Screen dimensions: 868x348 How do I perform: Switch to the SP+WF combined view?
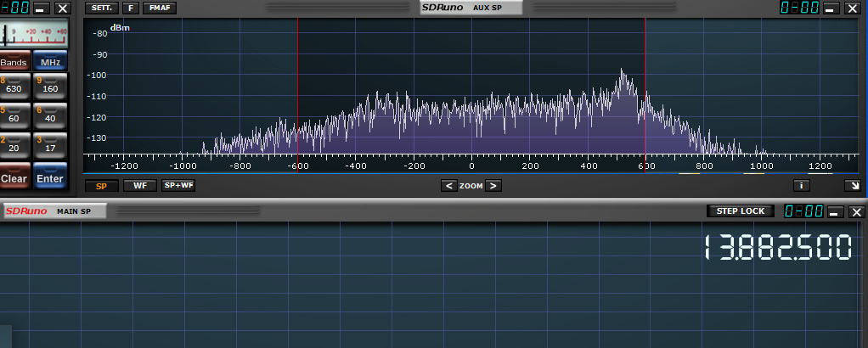pos(178,185)
